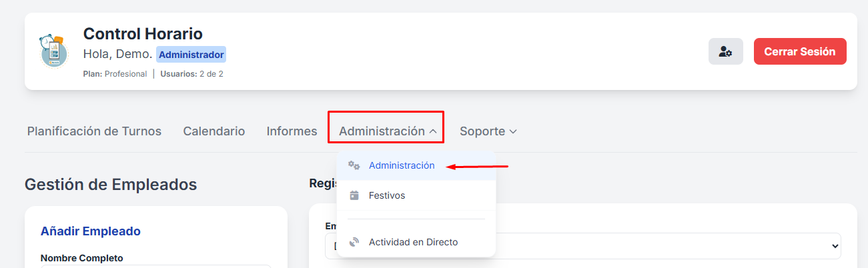Open user settings via the person-gear icon
The width and height of the screenshot is (868, 268).
pos(725,51)
